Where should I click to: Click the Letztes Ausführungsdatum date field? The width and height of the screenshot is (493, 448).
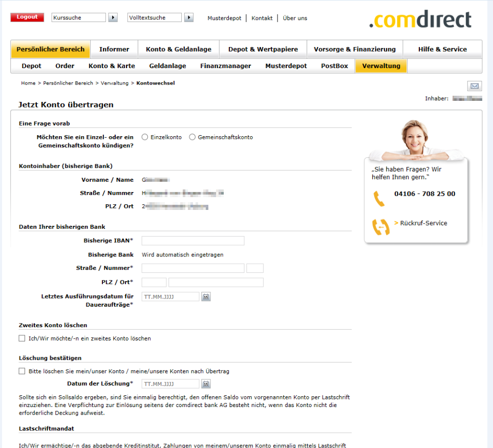click(x=170, y=296)
